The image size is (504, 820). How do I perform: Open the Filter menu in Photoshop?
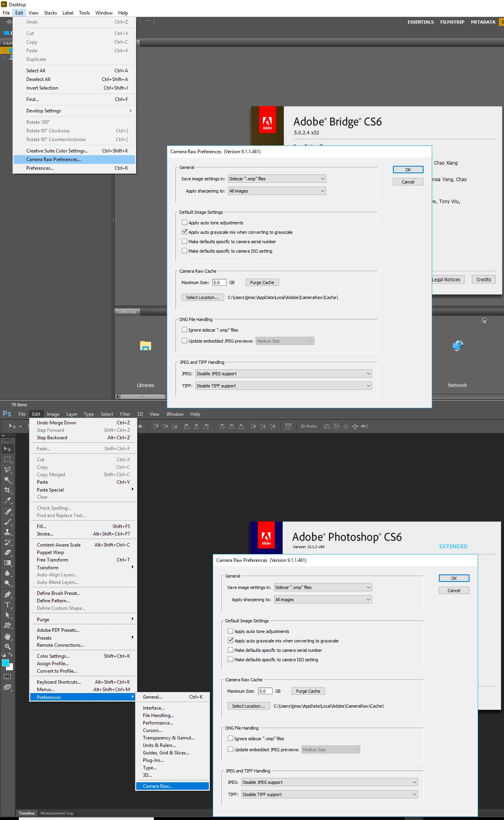125,414
